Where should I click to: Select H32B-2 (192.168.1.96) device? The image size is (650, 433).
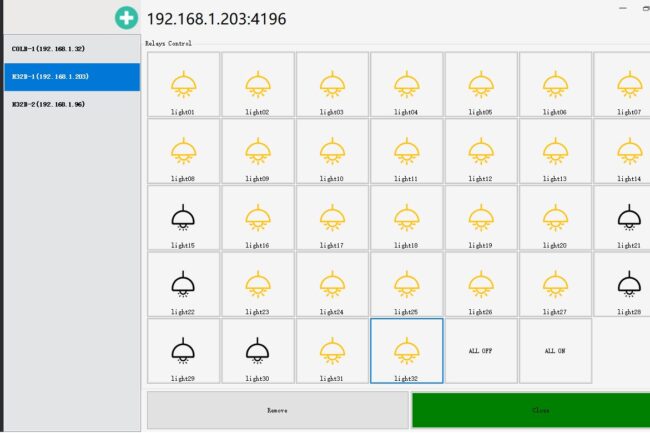coord(70,104)
